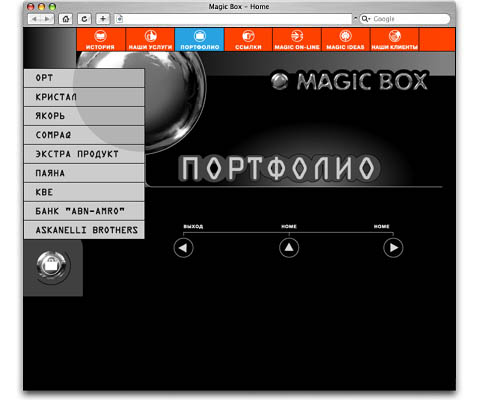Reload the page with the refresh icon
Viewport: 480px width, 400px height.
pyautogui.click(x=84, y=19)
